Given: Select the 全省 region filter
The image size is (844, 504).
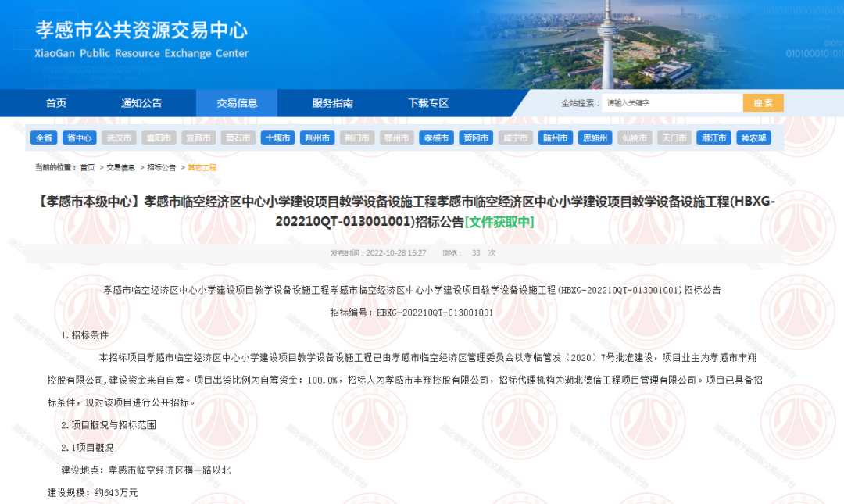Looking at the screenshot, I should pyautogui.click(x=45, y=138).
